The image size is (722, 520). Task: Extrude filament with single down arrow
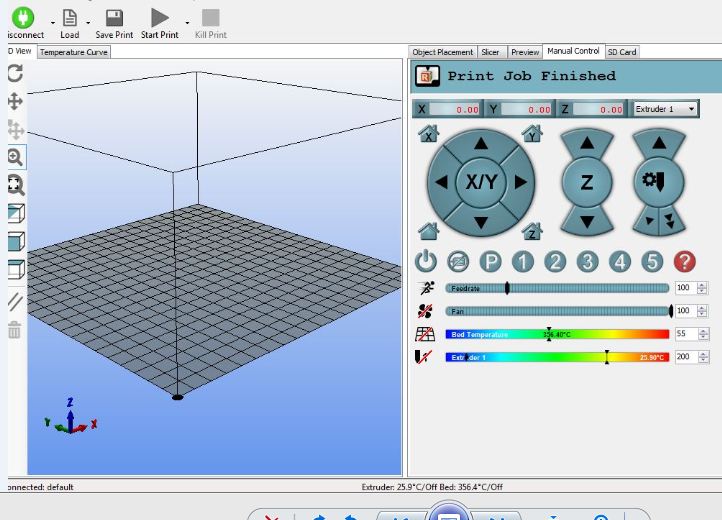pyautogui.click(x=649, y=221)
